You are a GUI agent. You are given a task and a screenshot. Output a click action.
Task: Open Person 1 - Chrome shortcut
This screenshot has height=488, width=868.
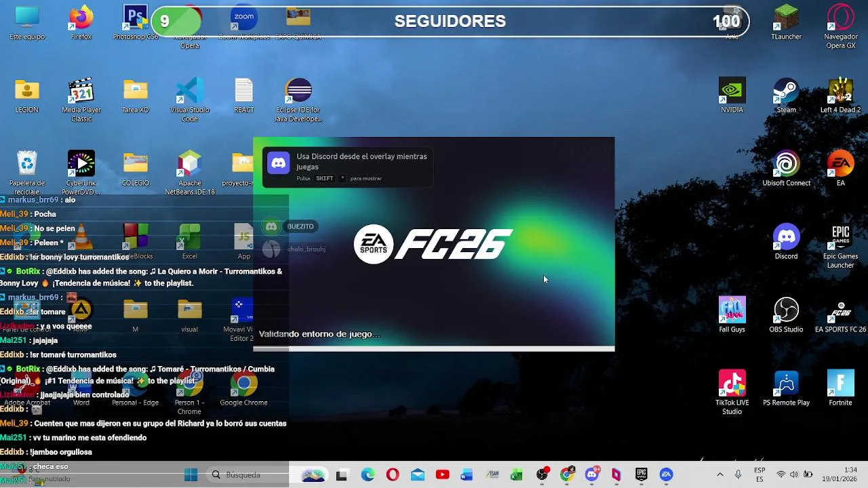tap(190, 393)
